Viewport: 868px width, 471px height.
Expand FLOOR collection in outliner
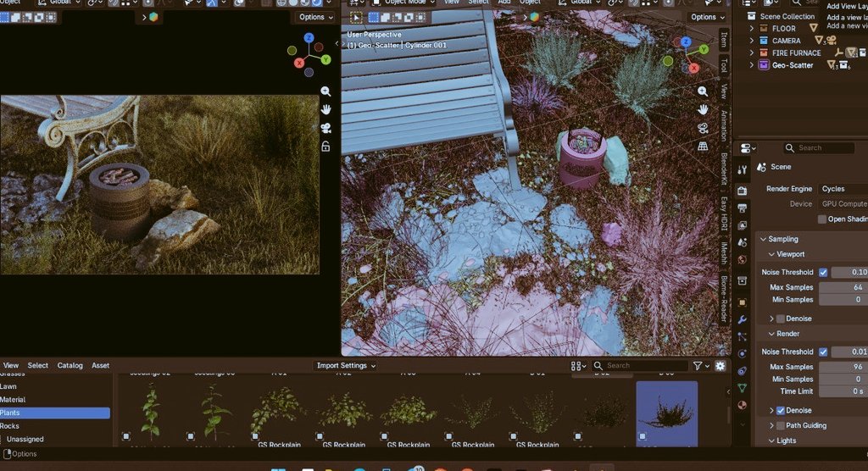751,28
